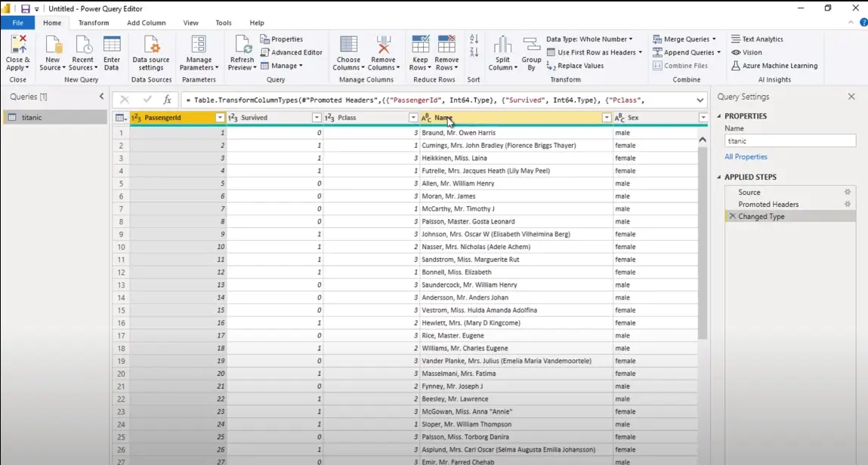Open the Survived column filter dropdown

316,118
